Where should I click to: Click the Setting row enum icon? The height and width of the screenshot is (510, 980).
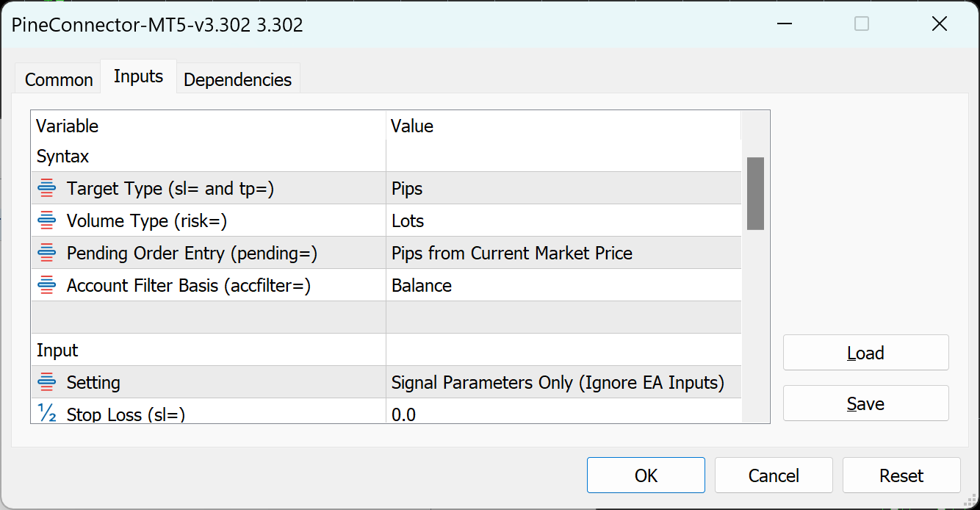point(46,383)
